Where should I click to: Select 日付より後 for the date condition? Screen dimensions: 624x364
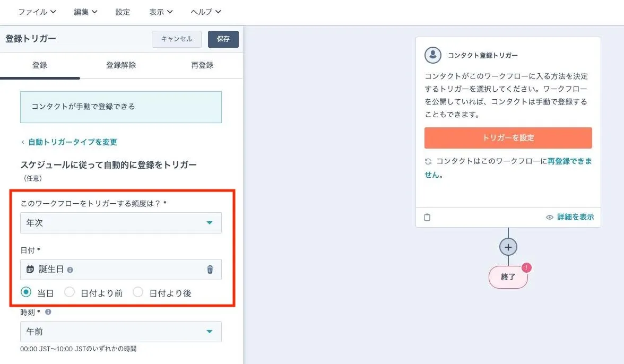pyautogui.click(x=138, y=292)
